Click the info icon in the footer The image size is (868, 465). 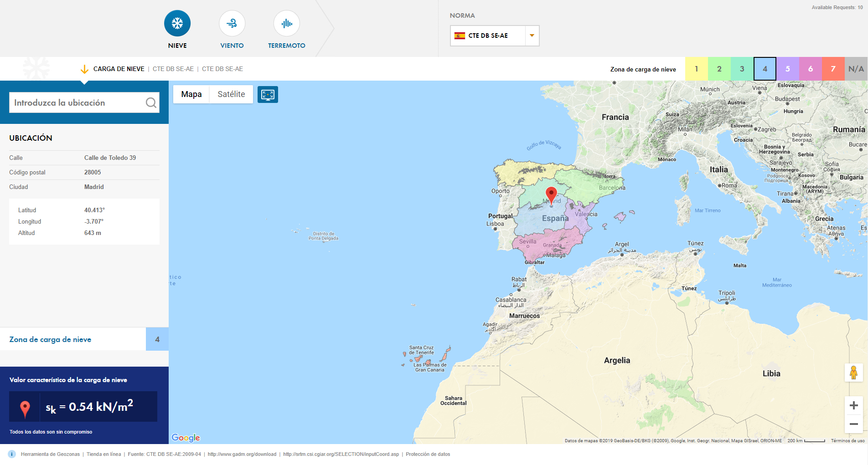[x=10, y=454]
